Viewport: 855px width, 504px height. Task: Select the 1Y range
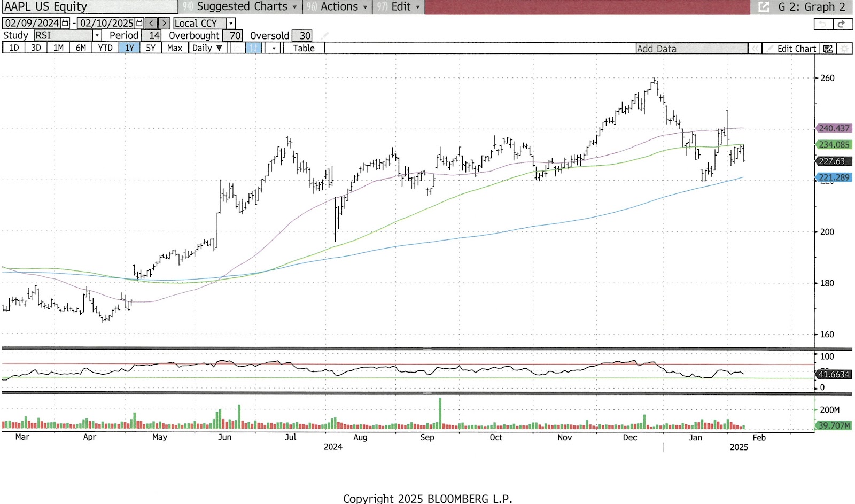tap(129, 48)
